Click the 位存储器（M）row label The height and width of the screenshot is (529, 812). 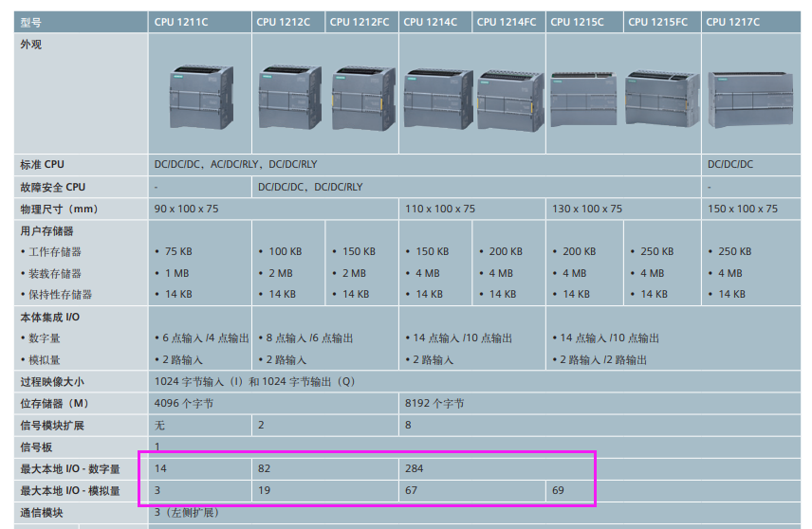coord(54,404)
